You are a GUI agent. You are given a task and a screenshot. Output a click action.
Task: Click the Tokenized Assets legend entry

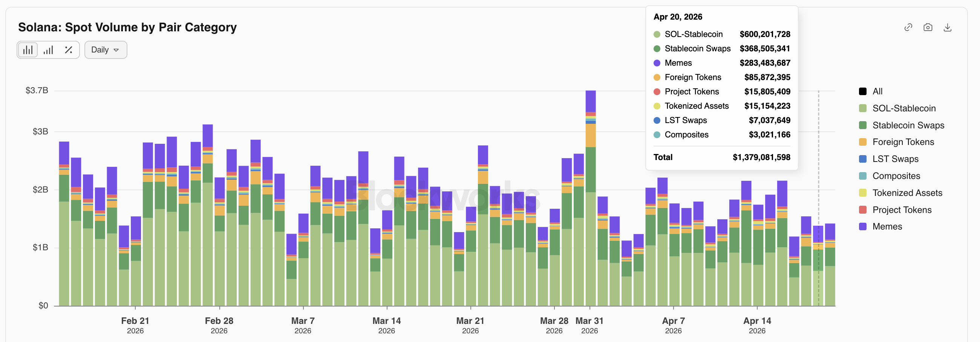[907, 193]
